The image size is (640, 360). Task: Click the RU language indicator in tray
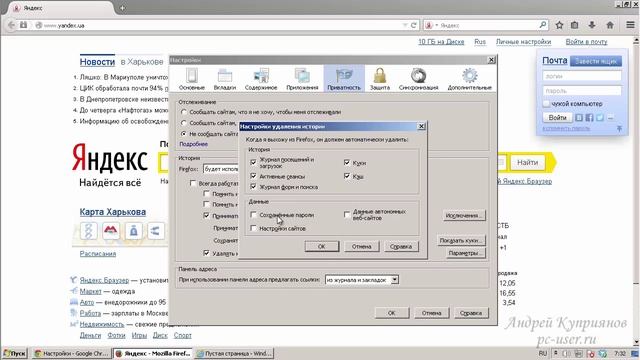point(542,353)
